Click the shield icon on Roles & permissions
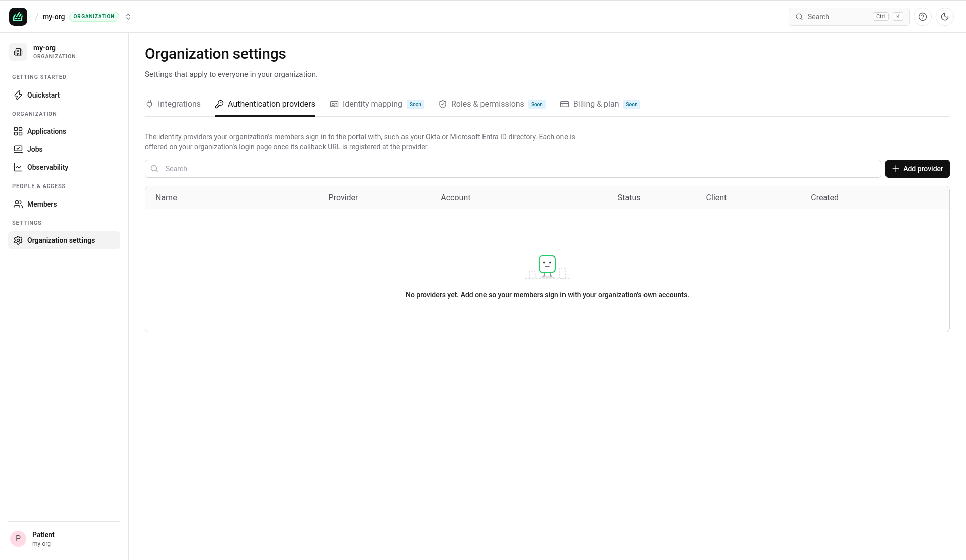The height and width of the screenshot is (560, 966). pos(443,104)
